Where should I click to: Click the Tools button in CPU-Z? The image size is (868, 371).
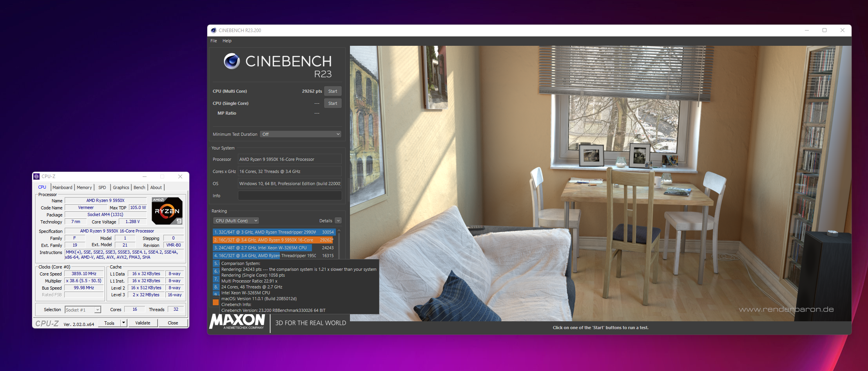coord(109,323)
